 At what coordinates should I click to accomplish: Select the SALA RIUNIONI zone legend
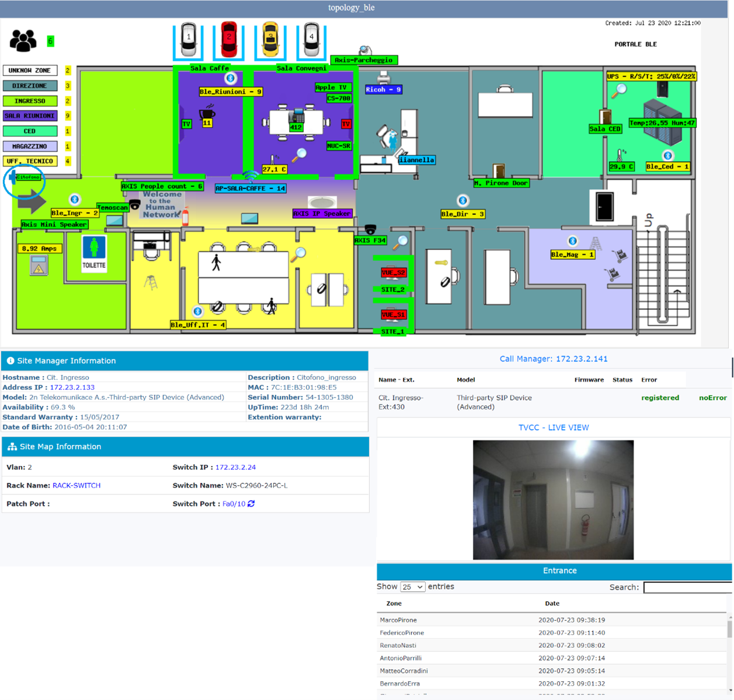[30, 116]
